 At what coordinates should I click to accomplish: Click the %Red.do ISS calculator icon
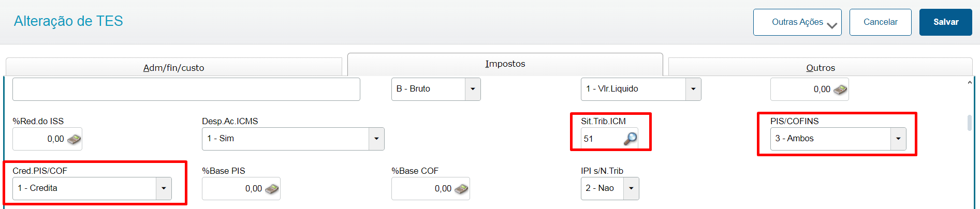[x=74, y=139]
